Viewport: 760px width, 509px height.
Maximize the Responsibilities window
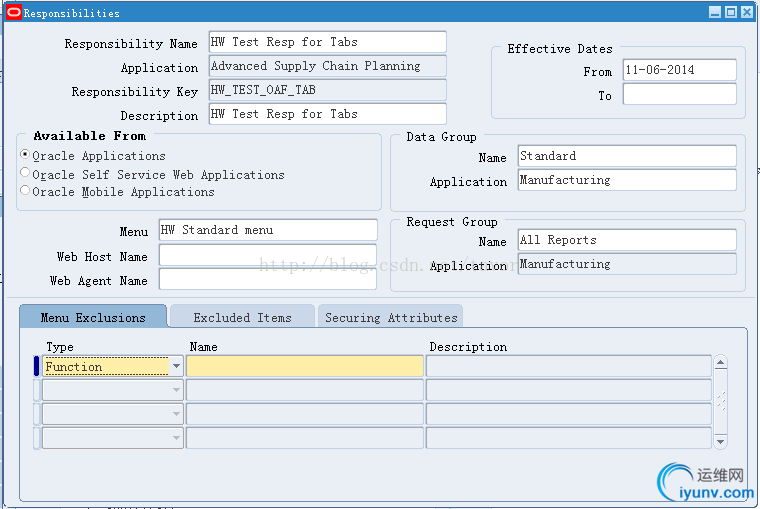click(731, 12)
